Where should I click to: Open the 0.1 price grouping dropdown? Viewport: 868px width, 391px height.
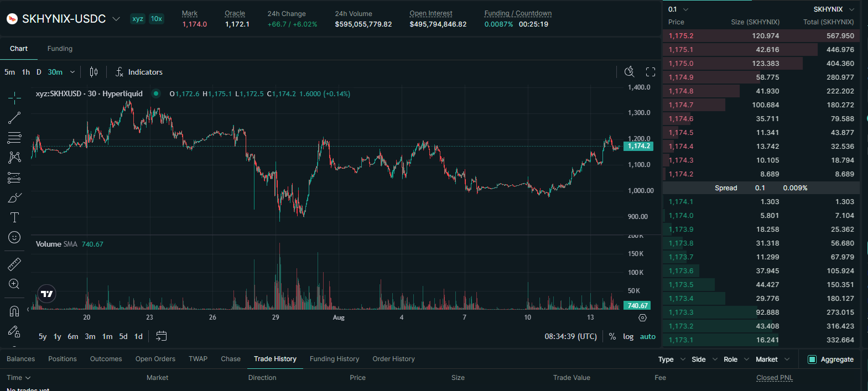(x=678, y=9)
